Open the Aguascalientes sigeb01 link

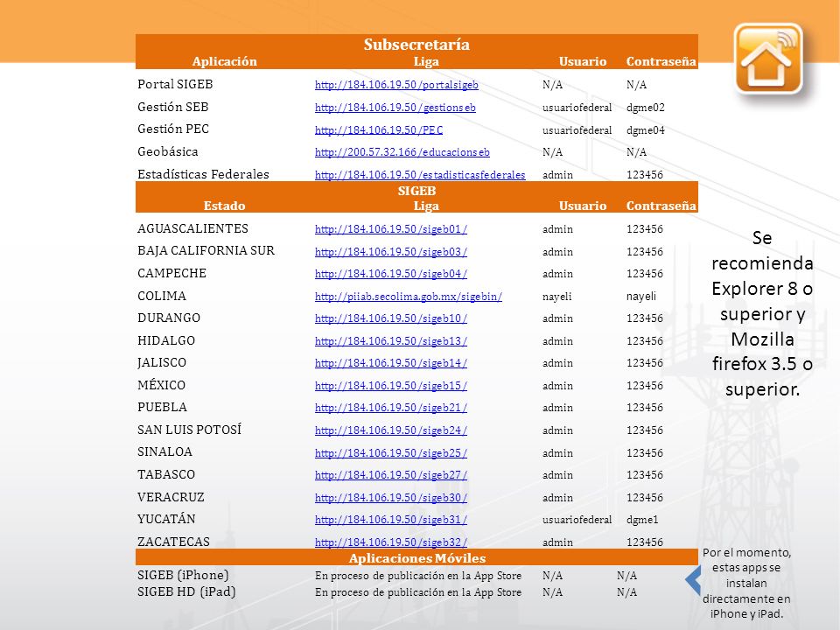pos(391,229)
